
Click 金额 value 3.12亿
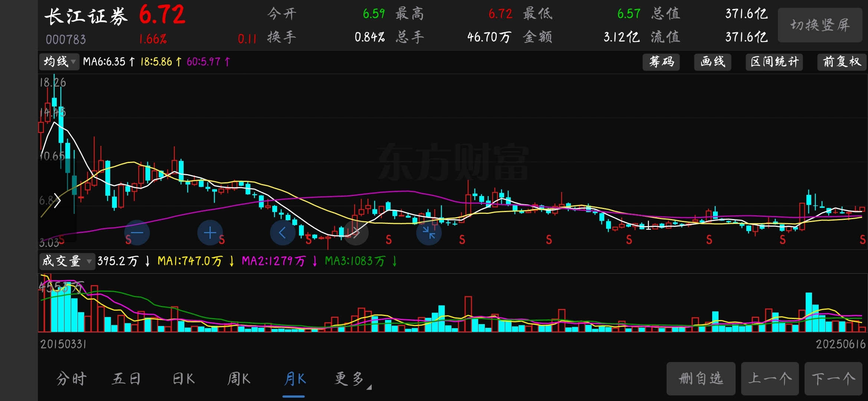pos(621,37)
